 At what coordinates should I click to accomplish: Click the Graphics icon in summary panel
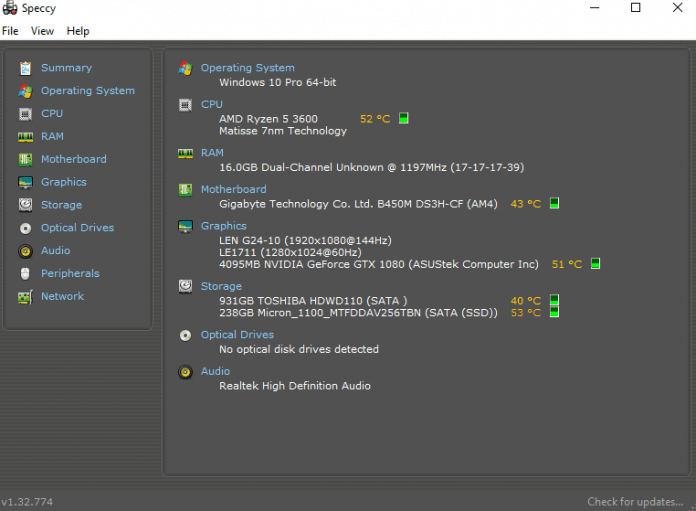coord(185,226)
